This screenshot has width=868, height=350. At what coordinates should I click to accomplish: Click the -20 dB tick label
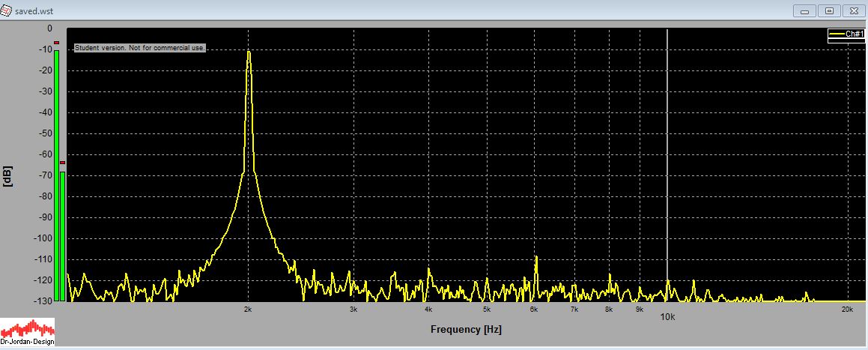click(x=46, y=70)
